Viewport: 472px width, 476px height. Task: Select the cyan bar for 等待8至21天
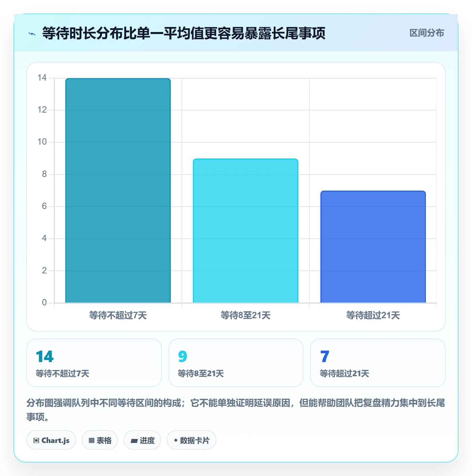click(245, 231)
